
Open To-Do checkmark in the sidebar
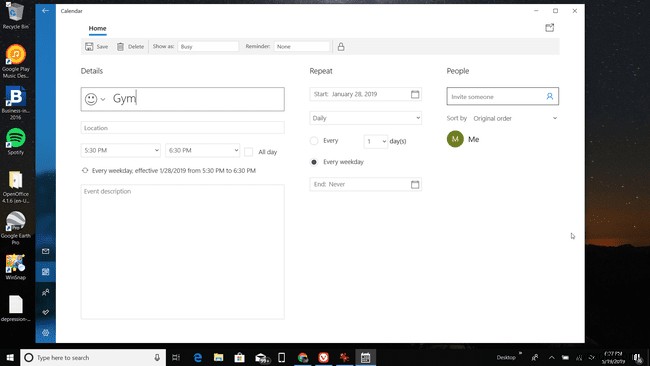(46, 312)
